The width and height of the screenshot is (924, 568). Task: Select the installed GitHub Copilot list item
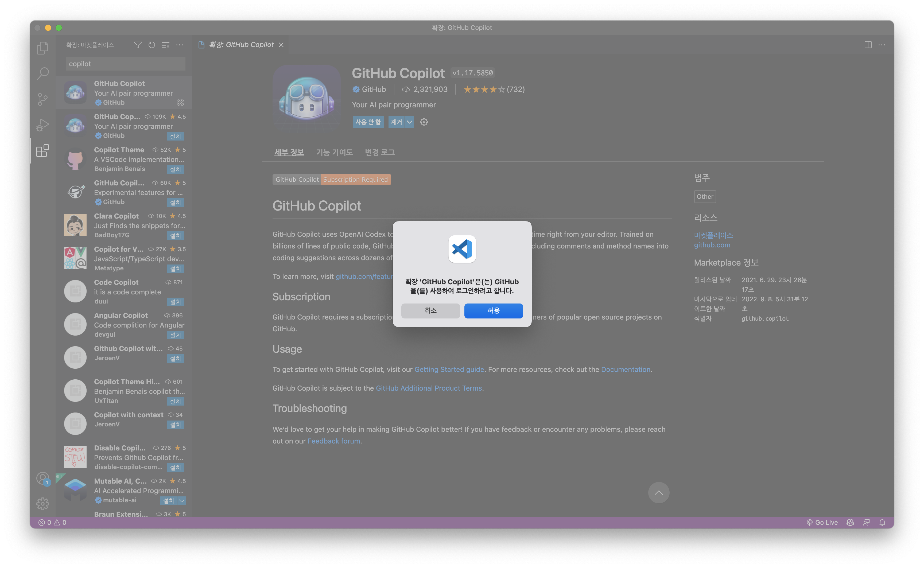coord(124,92)
